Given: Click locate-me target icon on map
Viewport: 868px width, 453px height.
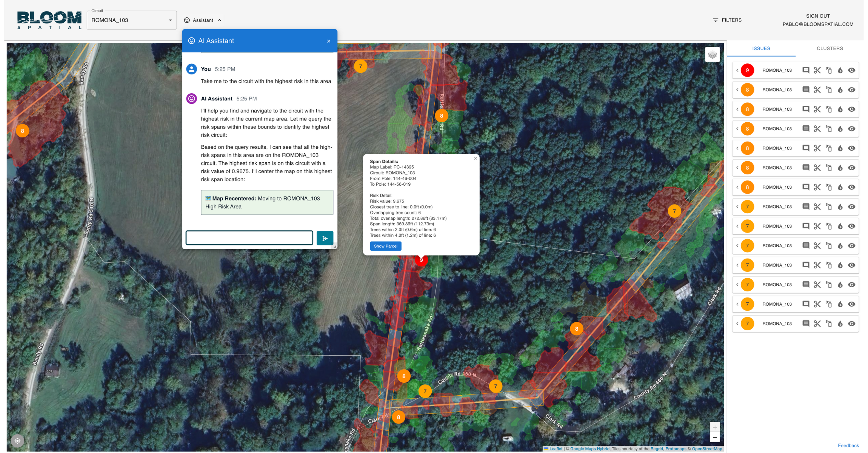Looking at the screenshot, I should coord(17,441).
